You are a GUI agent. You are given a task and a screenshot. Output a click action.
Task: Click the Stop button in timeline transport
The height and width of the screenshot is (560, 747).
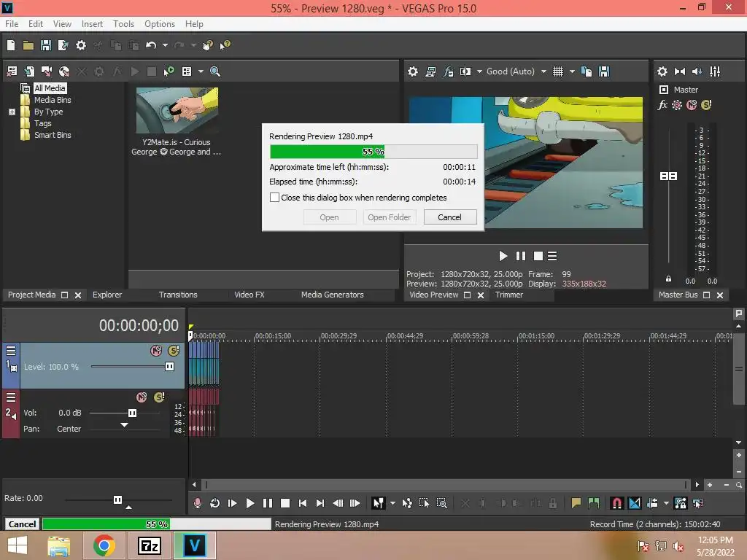(x=285, y=503)
